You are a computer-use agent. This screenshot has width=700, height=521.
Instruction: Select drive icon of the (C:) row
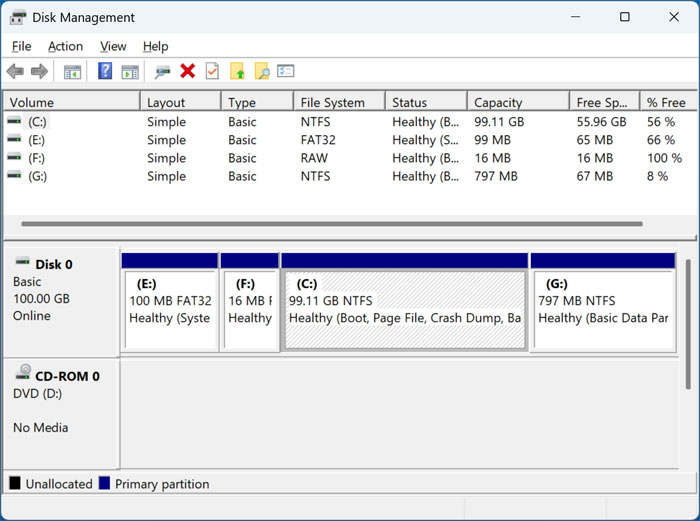click(14, 121)
